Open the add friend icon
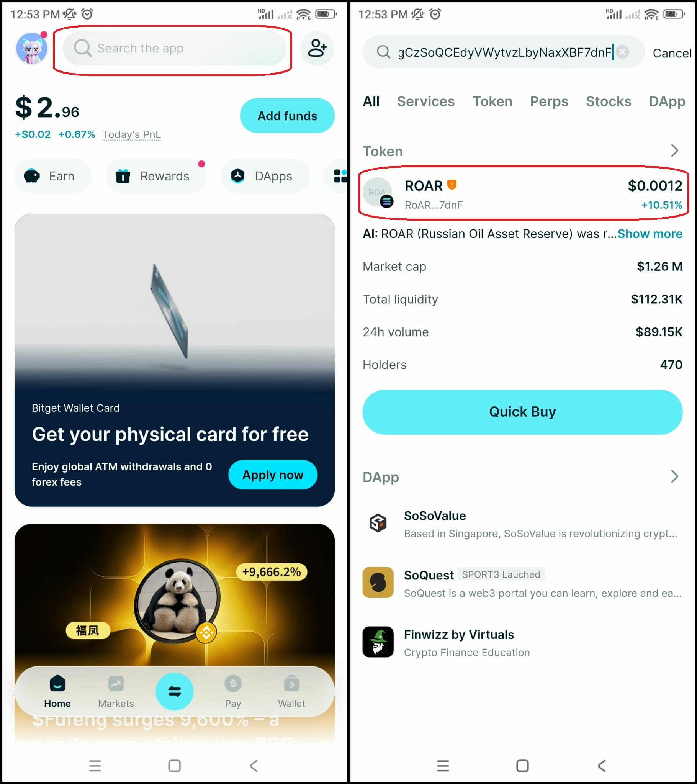The height and width of the screenshot is (784, 697). (x=317, y=48)
